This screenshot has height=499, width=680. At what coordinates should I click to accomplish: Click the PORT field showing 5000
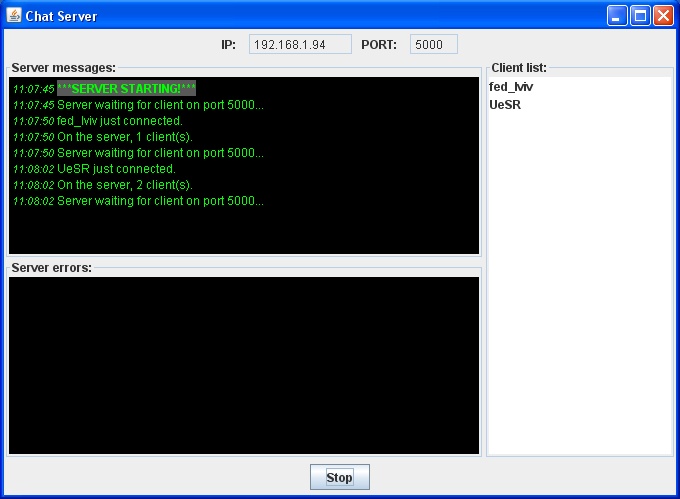coord(433,44)
